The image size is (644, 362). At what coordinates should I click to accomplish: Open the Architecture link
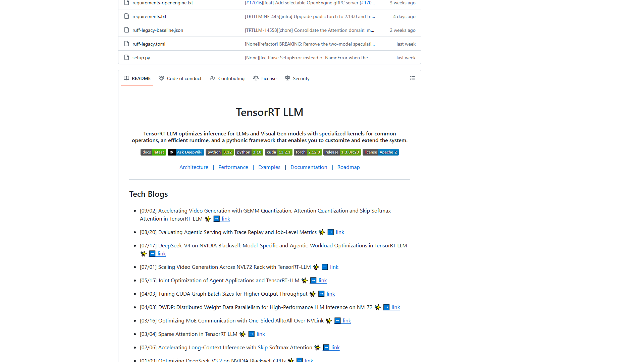coord(194,167)
